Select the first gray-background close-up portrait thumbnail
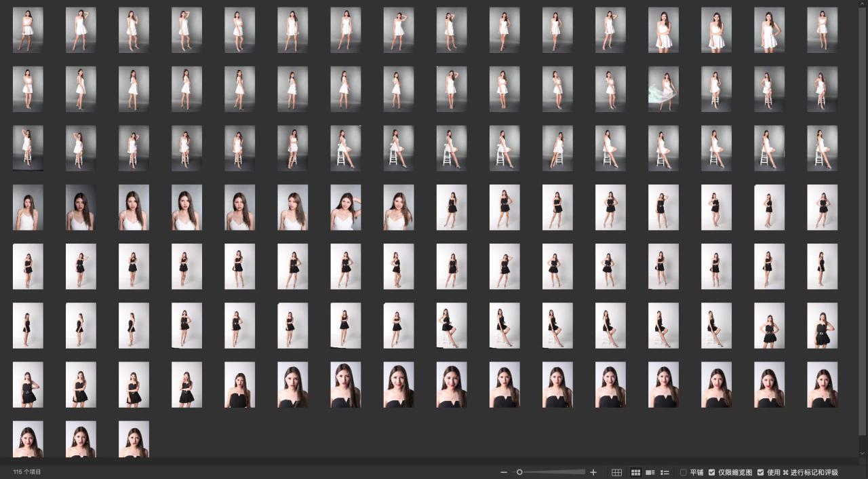868x479 pixels. (x=28, y=207)
